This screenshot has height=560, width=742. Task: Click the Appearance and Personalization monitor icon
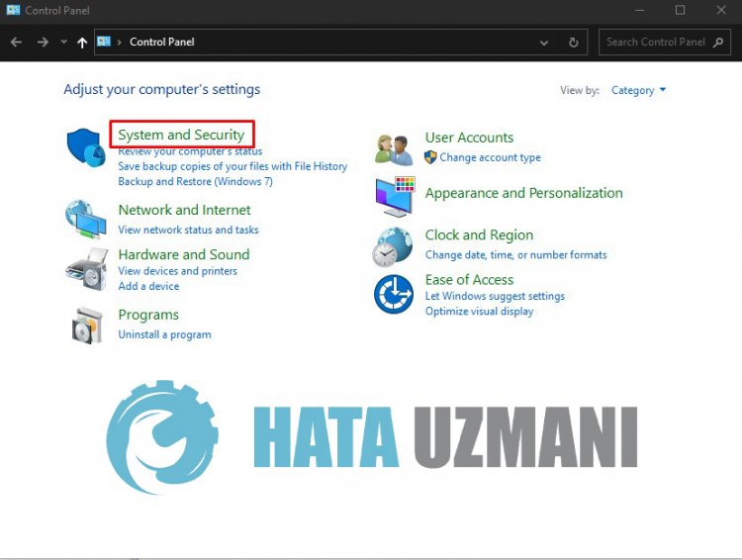coord(394,196)
